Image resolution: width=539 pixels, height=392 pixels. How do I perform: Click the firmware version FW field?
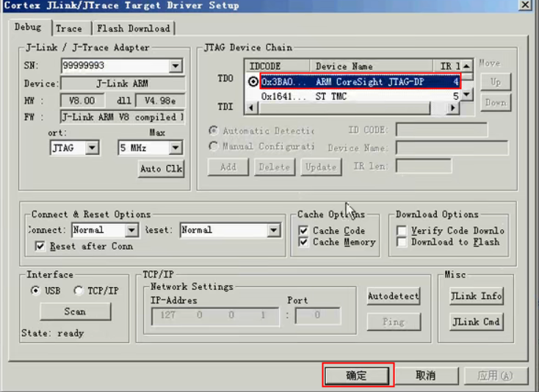(123, 117)
